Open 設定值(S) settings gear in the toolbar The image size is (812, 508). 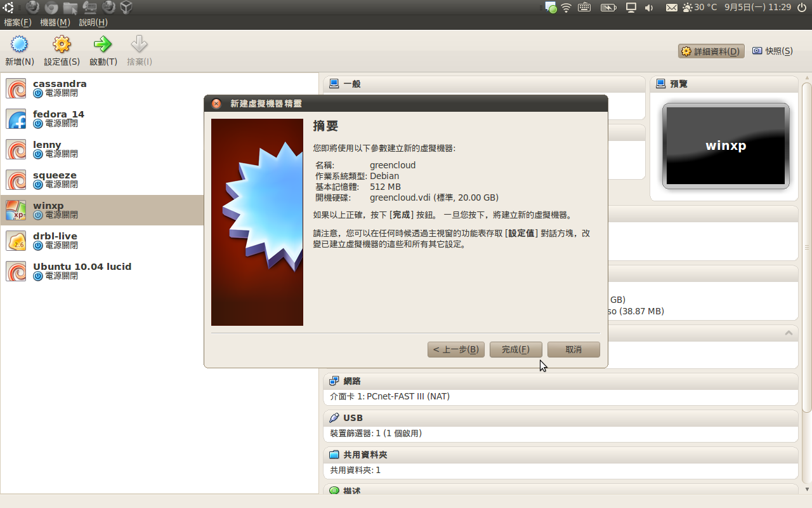pyautogui.click(x=62, y=44)
